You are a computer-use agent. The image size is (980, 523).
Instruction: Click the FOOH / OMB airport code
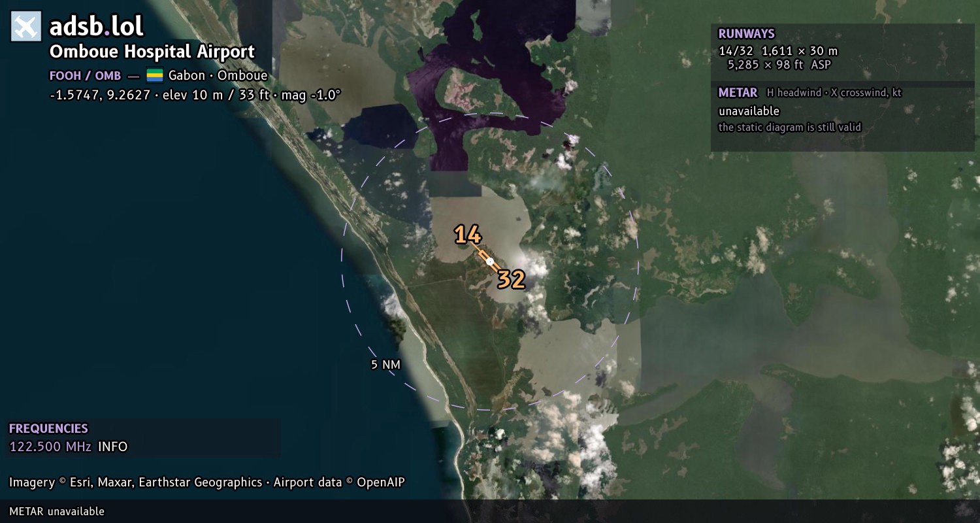pyautogui.click(x=86, y=76)
